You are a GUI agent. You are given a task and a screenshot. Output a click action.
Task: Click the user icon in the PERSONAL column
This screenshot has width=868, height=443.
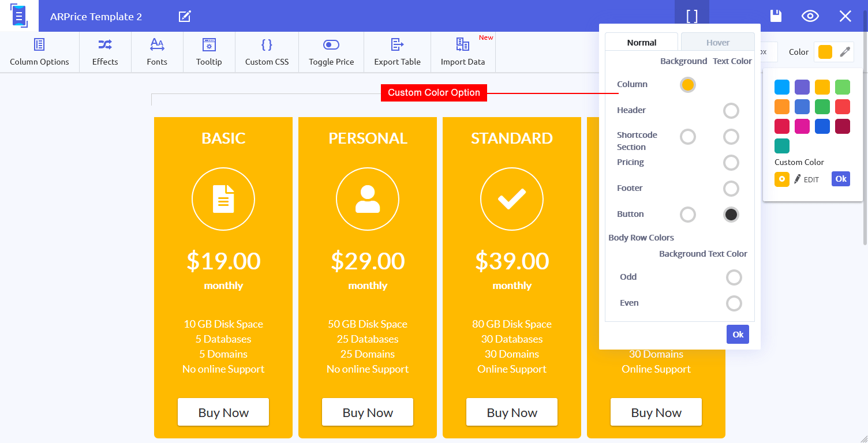368,199
